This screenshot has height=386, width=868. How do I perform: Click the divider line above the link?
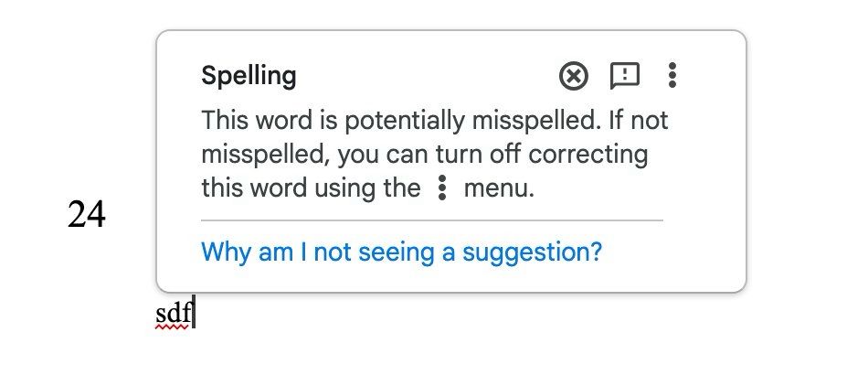(431, 220)
